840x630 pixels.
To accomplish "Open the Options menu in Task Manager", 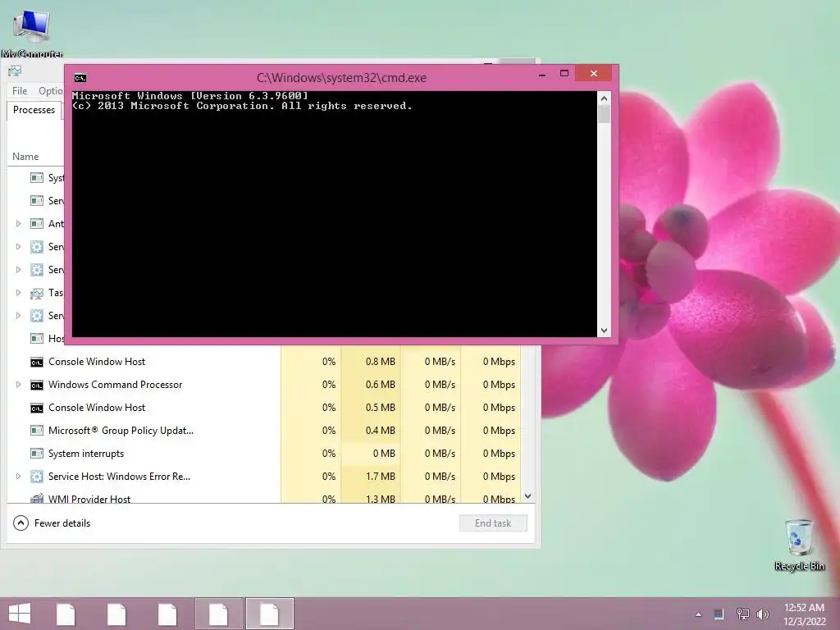I will 51,90.
